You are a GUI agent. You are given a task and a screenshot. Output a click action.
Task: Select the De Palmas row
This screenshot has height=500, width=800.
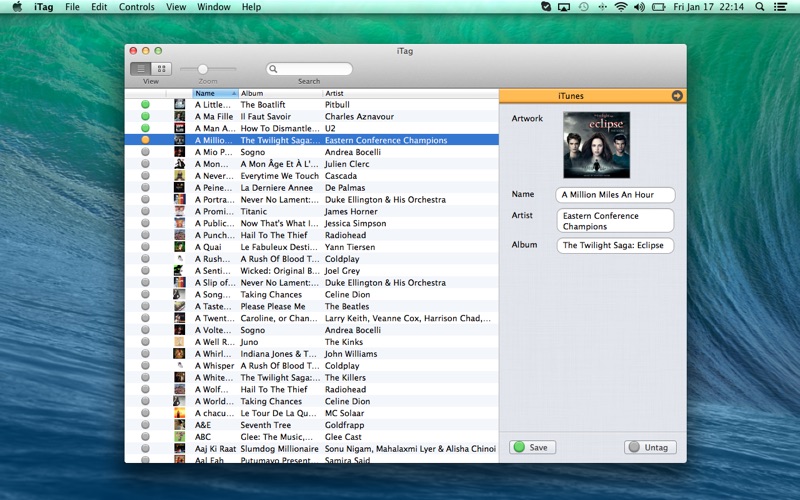point(312,188)
